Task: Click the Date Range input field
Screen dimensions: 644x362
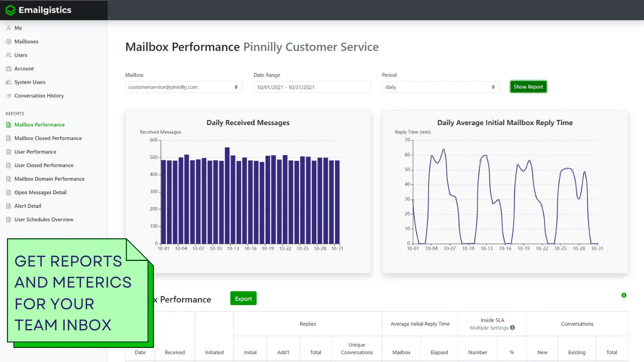Action: click(312, 87)
